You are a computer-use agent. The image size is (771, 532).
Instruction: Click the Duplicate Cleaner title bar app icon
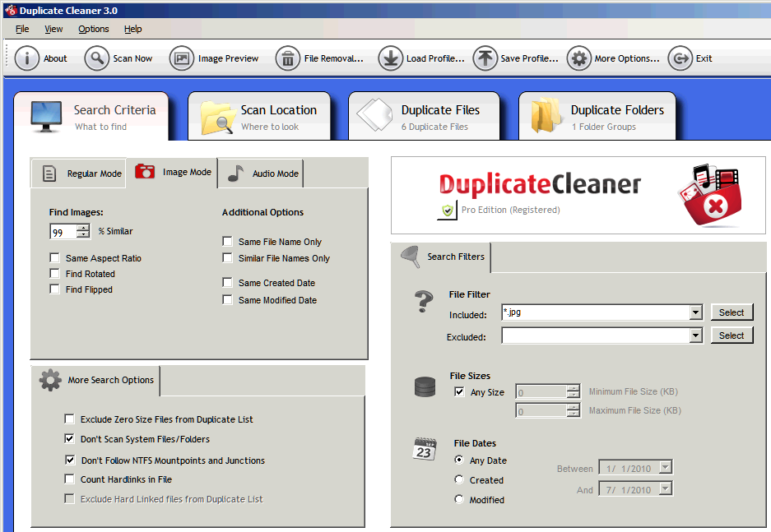(11, 10)
